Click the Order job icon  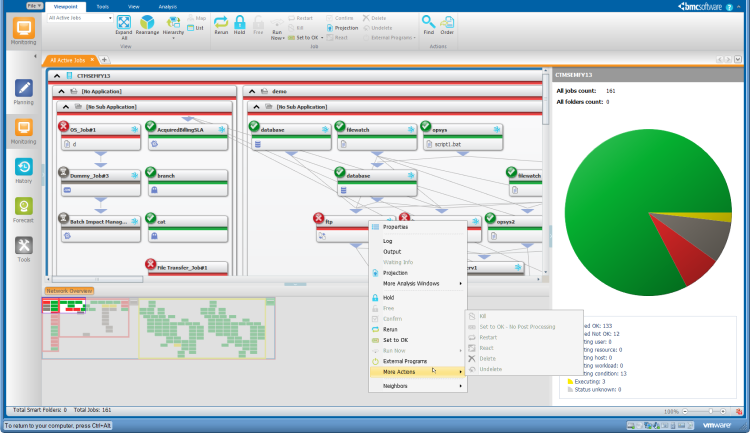click(447, 24)
